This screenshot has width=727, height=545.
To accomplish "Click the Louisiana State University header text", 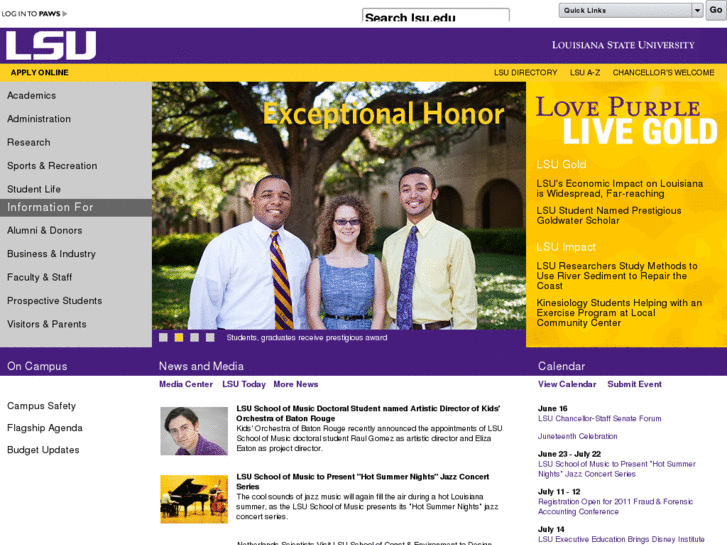I will point(623,45).
